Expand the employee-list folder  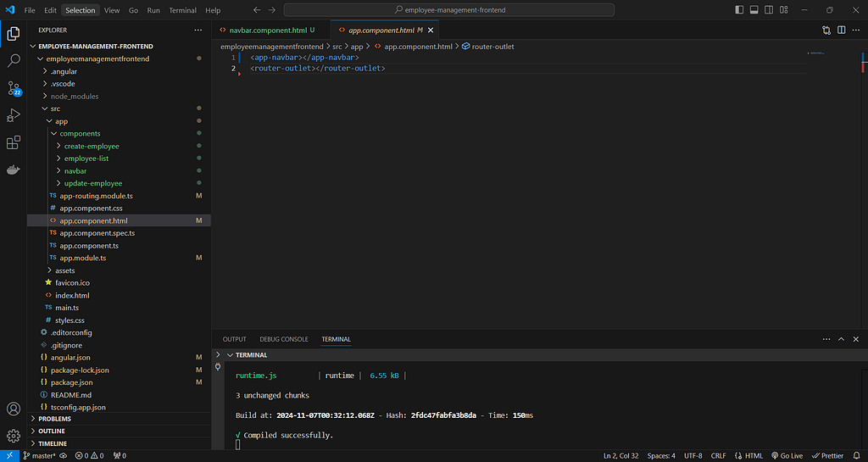119,159
